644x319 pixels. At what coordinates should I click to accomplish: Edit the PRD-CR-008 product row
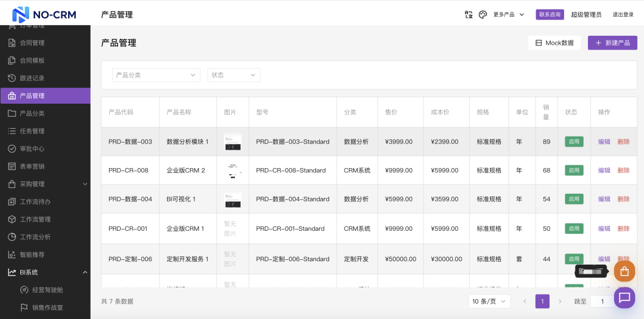pyautogui.click(x=604, y=171)
